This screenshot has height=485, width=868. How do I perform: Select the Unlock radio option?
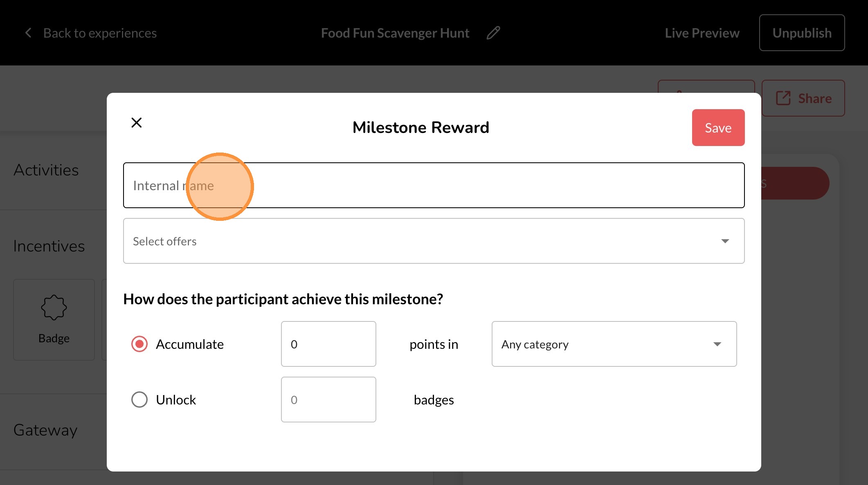[x=139, y=400]
